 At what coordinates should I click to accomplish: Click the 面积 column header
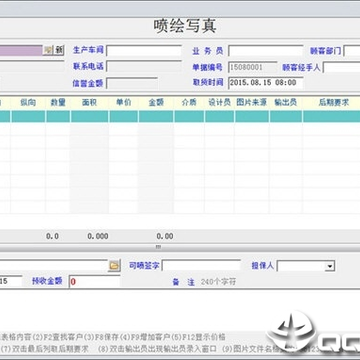click(x=89, y=103)
